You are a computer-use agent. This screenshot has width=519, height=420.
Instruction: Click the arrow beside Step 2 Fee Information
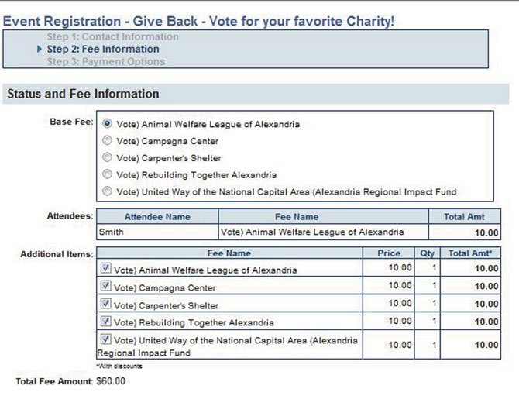[40, 49]
